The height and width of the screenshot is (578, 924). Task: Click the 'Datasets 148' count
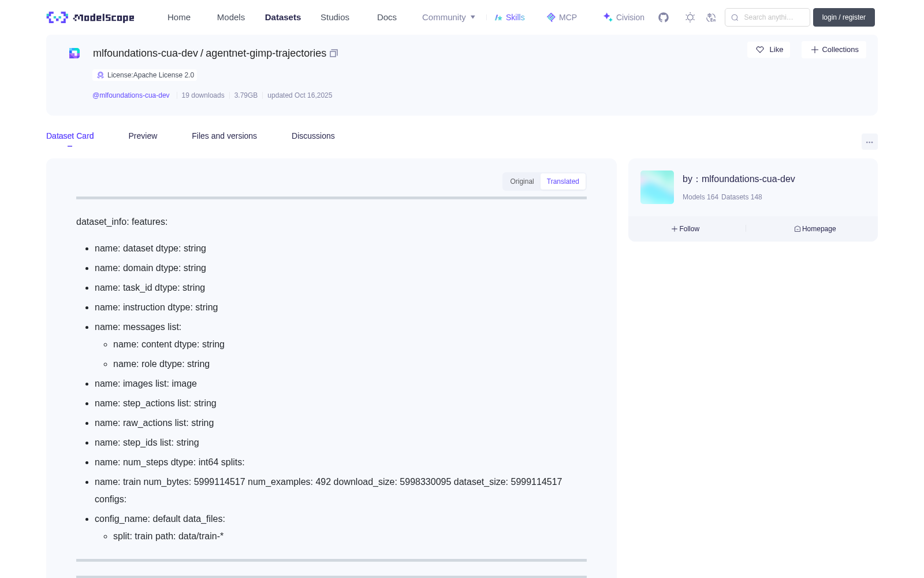(x=742, y=197)
